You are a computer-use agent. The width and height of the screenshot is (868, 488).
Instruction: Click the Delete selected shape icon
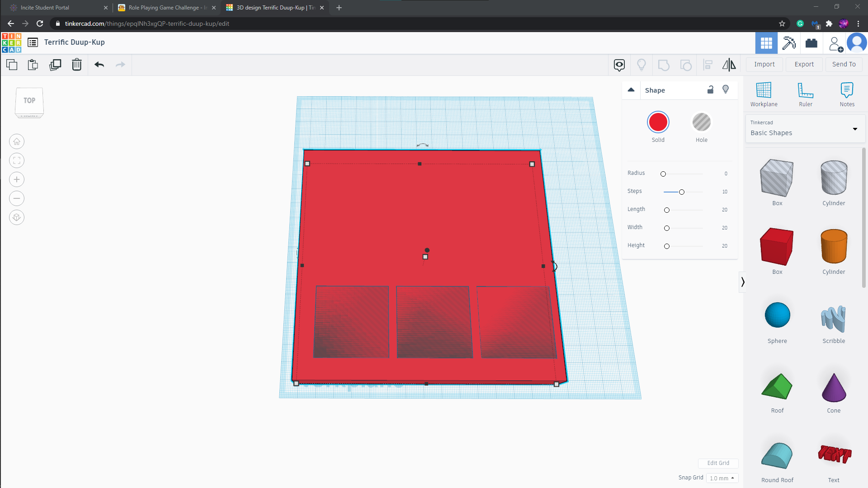pyautogui.click(x=76, y=64)
